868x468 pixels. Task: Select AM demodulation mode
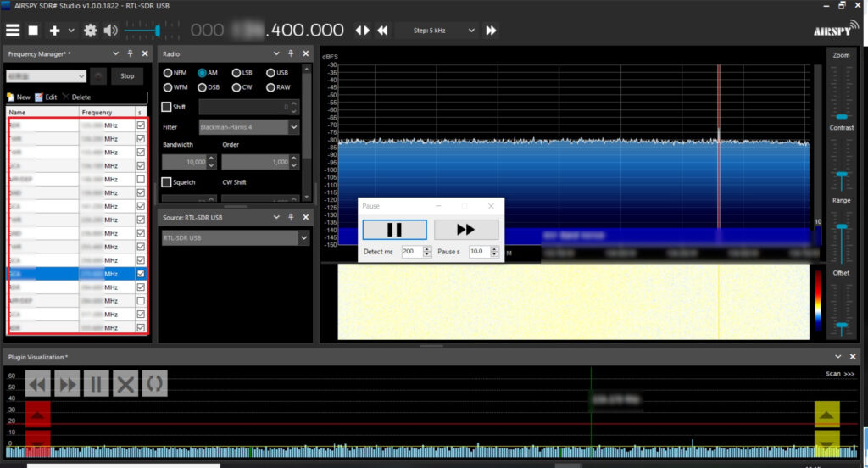(208, 73)
